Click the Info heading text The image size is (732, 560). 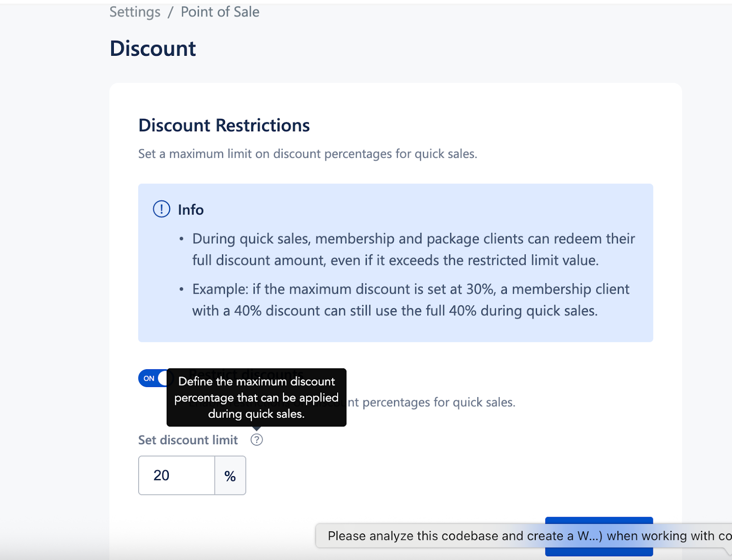coord(191,210)
